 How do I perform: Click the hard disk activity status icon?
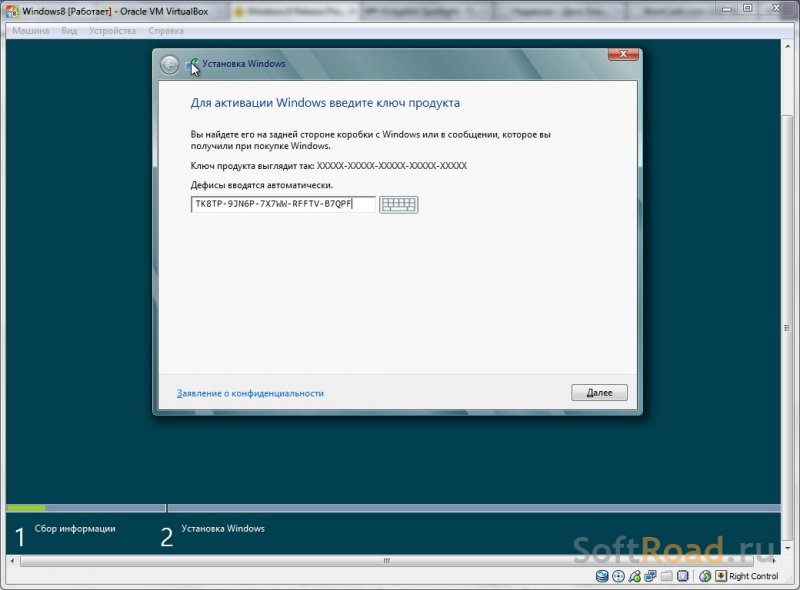(x=602, y=576)
